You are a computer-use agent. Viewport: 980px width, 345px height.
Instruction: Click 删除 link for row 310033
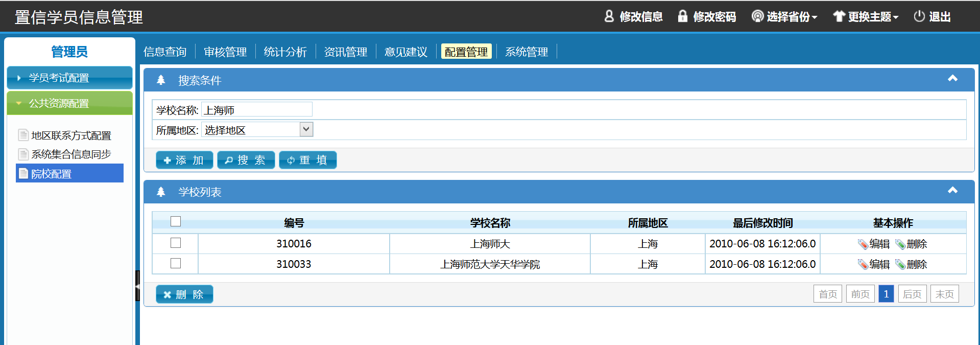(917, 264)
